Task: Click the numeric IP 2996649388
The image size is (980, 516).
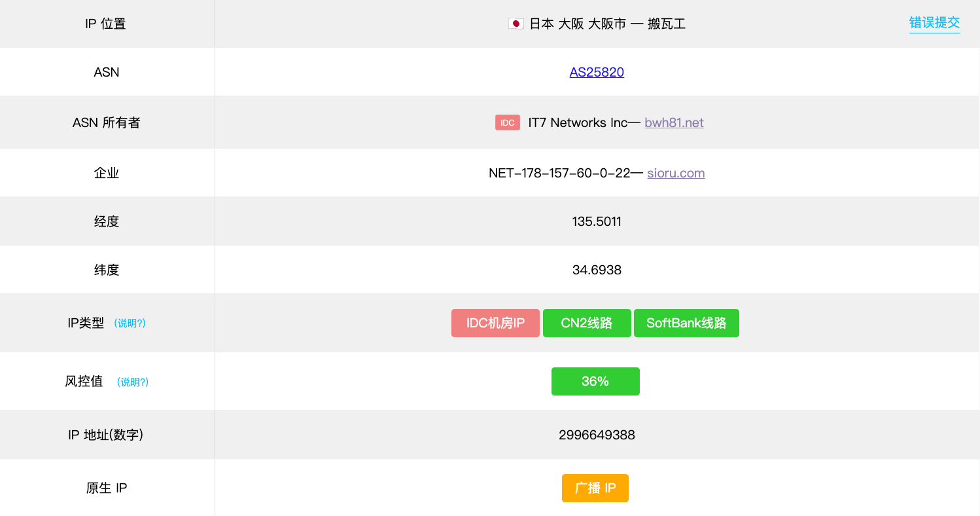Action: 597,435
